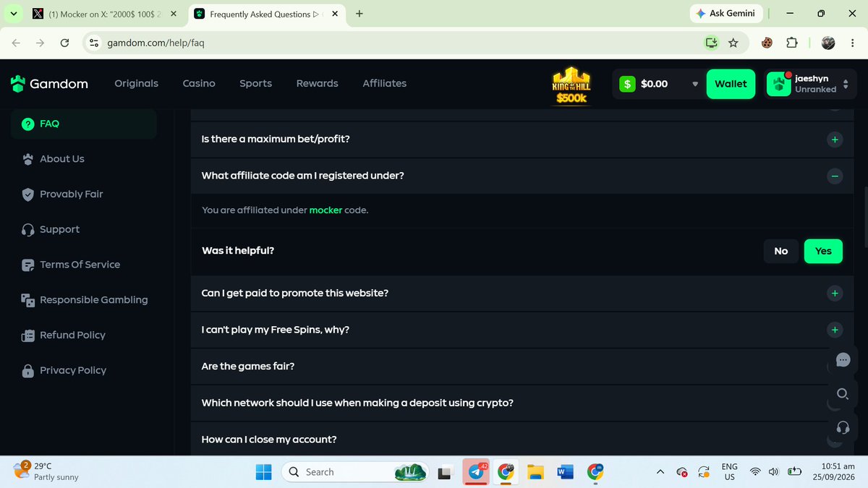Screen dimensions: 868x488
Task: Open the volume speaker tray icon
Action: click(773, 472)
